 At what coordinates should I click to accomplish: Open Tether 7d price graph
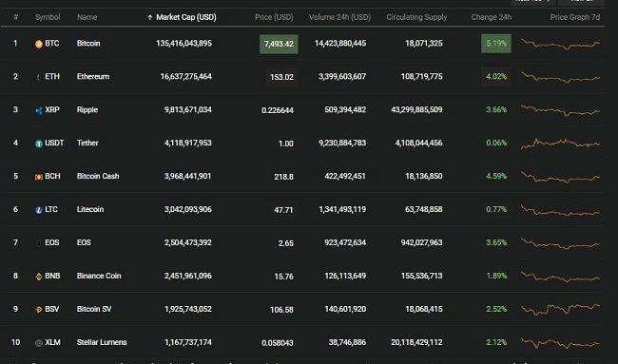[560, 144]
